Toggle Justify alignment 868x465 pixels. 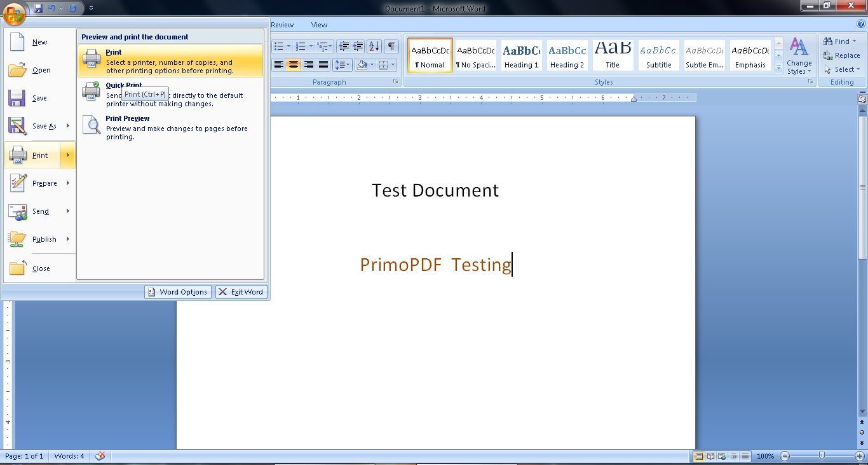pos(323,65)
